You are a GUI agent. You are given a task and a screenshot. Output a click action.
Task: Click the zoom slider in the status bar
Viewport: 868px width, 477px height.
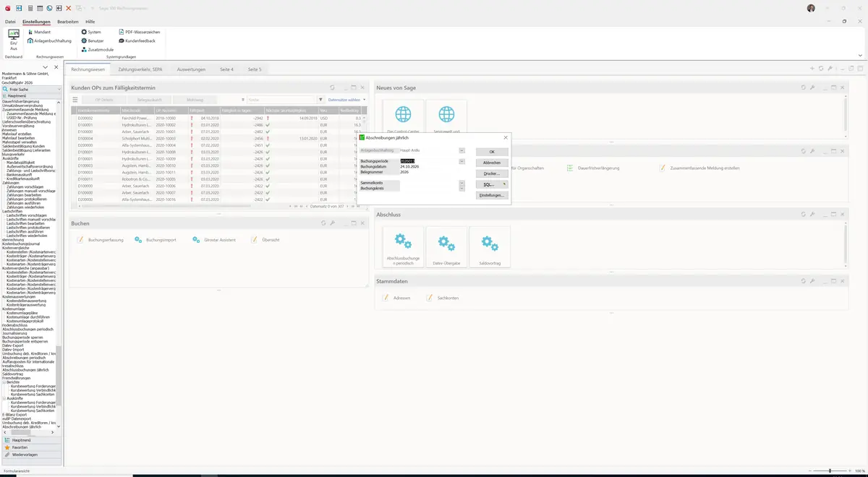coord(830,471)
